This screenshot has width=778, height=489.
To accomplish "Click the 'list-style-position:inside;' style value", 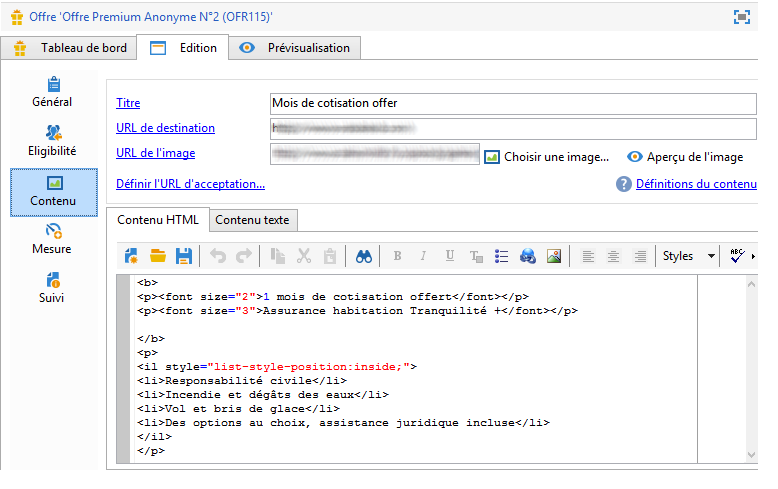I will tap(308, 367).
